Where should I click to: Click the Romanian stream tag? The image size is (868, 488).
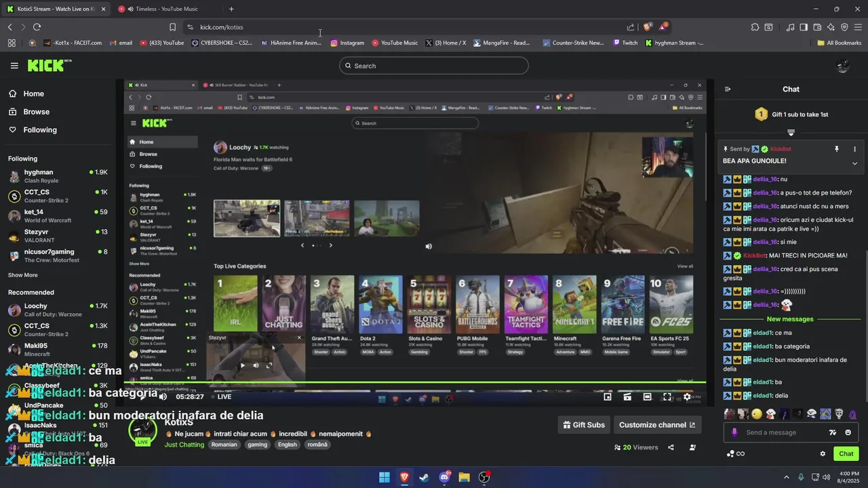[224, 445]
